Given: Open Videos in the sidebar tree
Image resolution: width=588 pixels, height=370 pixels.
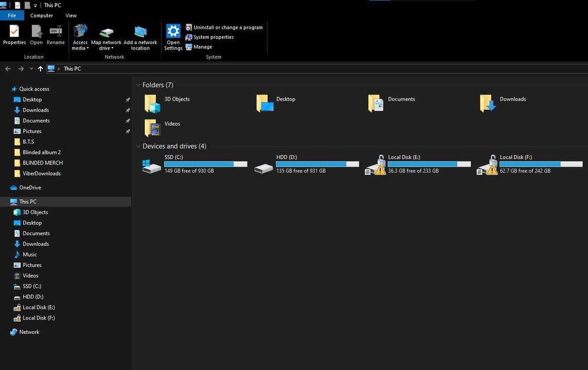Looking at the screenshot, I should (31, 275).
